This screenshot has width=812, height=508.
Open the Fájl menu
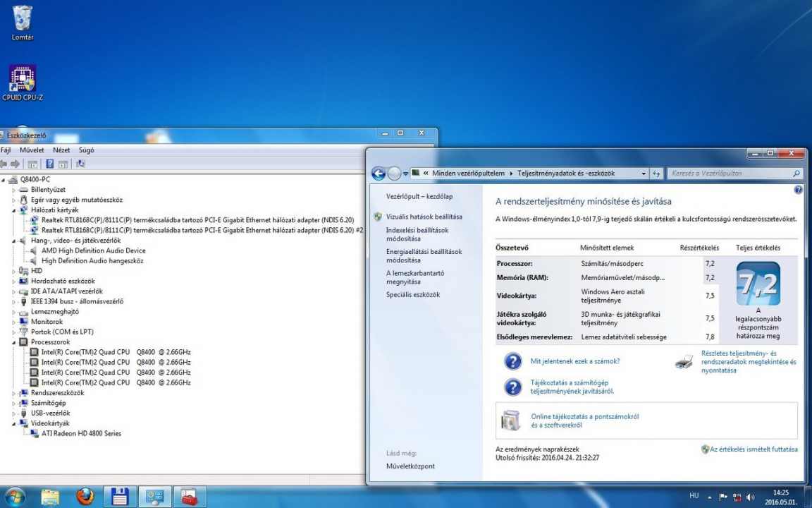(5, 150)
